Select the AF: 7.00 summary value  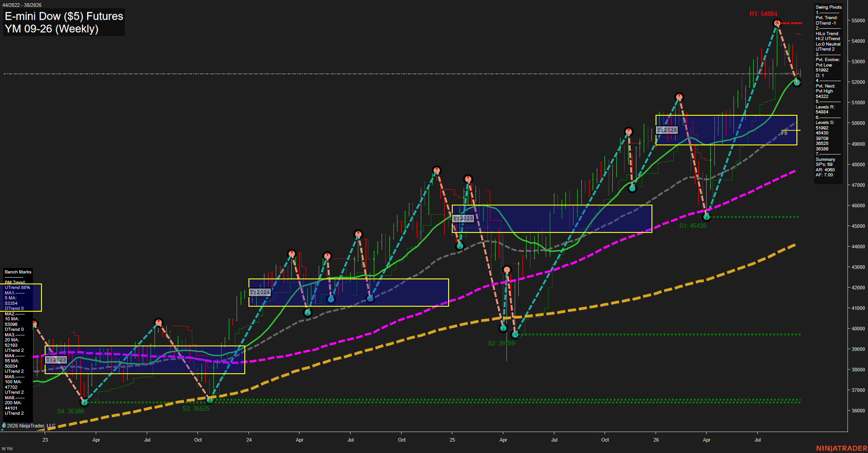click(x=824, y=175)
